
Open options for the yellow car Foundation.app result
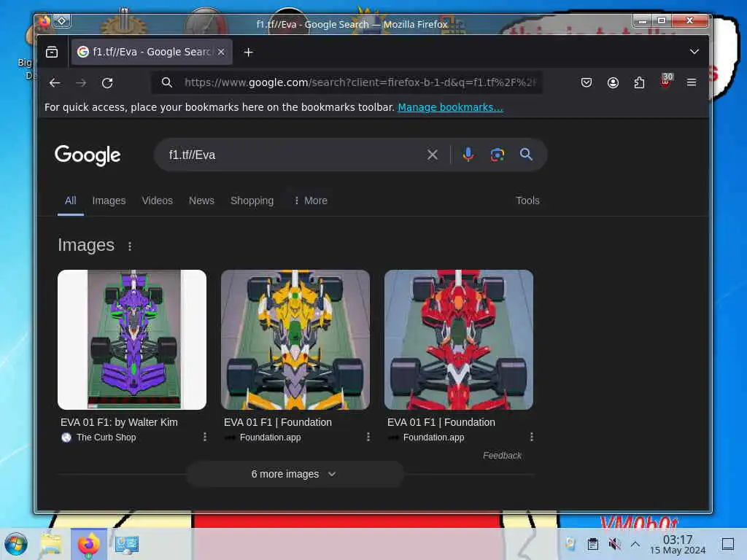pyautogui.click(x=368, y=437)
